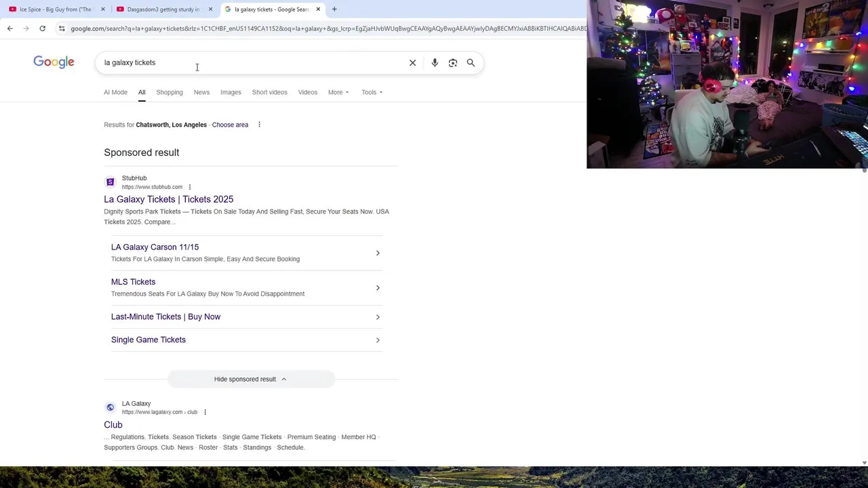Select the AI Mode search tab
Image resolution: width=868 pixels, height=488 pixels.
(x=115, y=92)
